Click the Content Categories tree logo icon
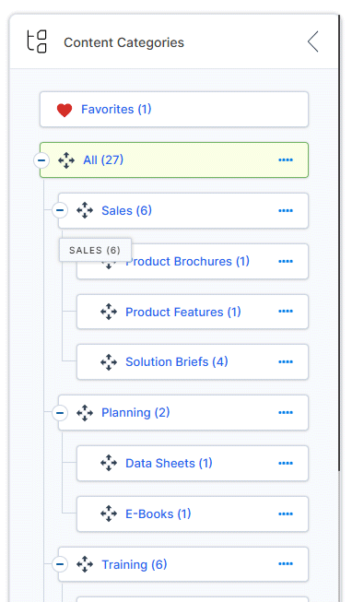 point(37,41)
